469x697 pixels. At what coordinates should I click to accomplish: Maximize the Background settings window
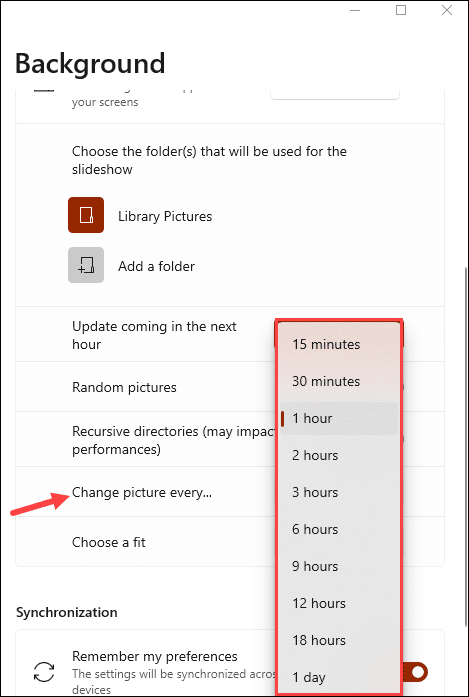pos(401,10)
